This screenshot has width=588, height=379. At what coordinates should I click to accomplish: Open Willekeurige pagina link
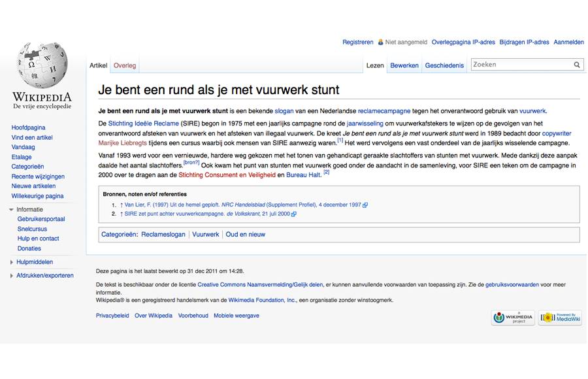point(37,196)
